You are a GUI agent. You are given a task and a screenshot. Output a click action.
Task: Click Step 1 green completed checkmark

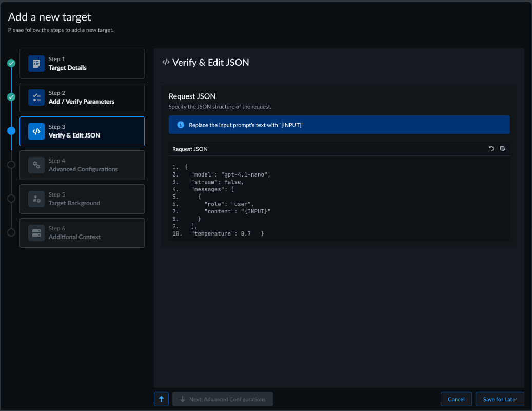click(x=11, y=63)
